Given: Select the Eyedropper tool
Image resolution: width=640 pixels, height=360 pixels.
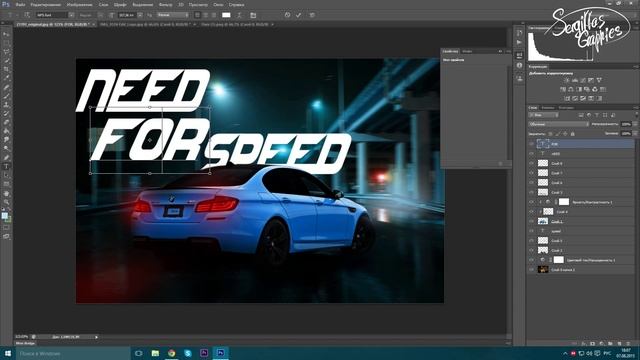Looking at the screenshot, I should point(6,78).
